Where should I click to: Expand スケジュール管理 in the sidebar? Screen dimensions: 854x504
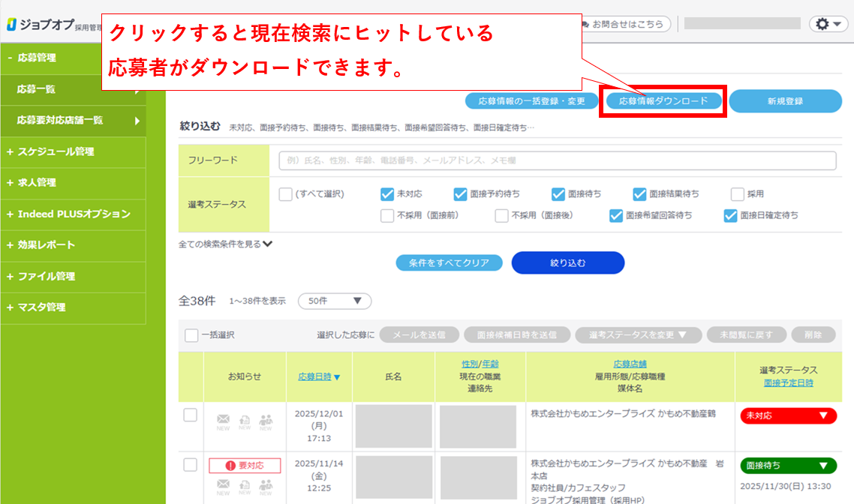point(56,151)
